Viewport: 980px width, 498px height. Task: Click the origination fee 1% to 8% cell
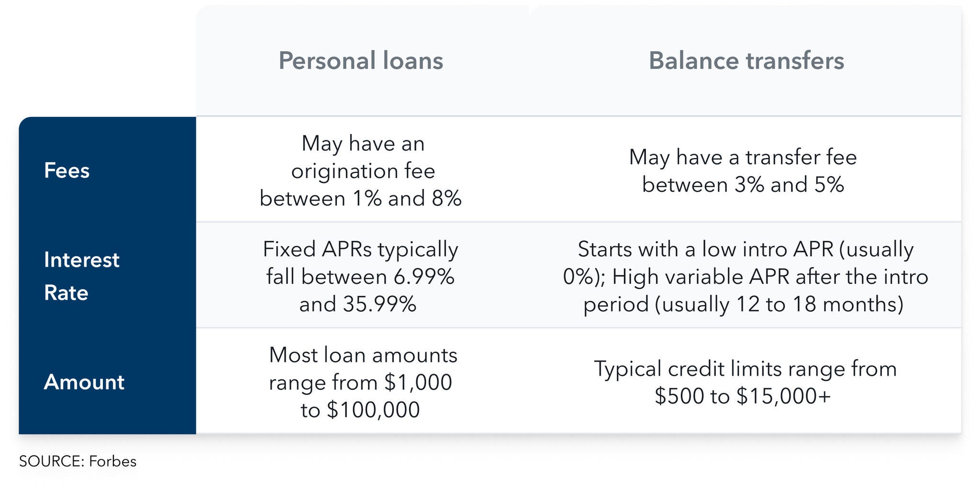[x=361, y=171]
